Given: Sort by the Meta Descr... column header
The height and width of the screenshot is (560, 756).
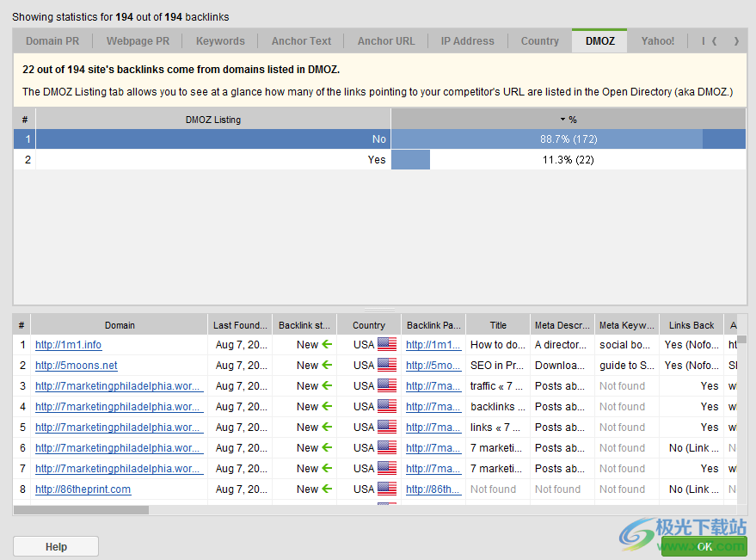Looking at the screenshot, I should [x=562, y=325].
